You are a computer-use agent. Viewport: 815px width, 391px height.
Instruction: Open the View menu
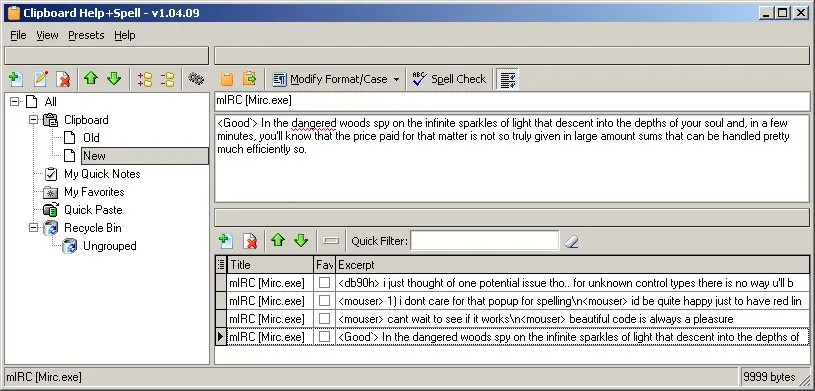coord(47,35)
